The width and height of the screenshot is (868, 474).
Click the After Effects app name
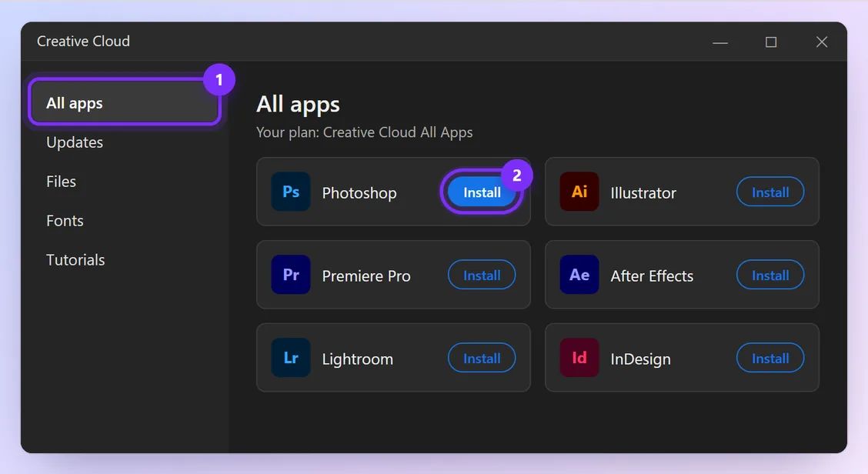pos(652,275)
